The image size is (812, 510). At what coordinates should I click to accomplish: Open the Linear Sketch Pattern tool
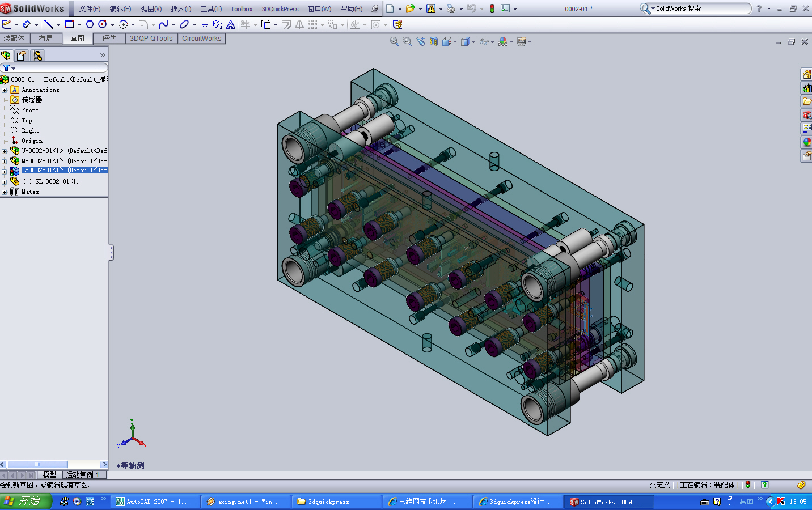point(312,24)
